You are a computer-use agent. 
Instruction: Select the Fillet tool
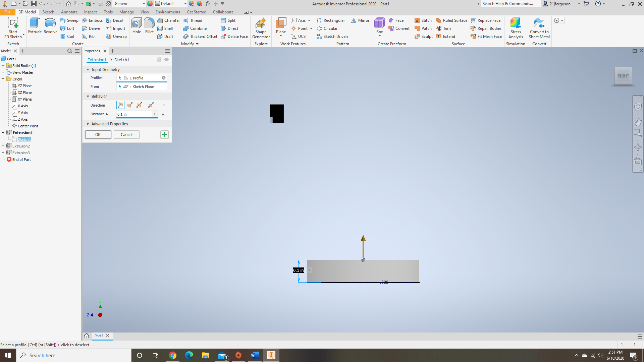click(149, 26)
